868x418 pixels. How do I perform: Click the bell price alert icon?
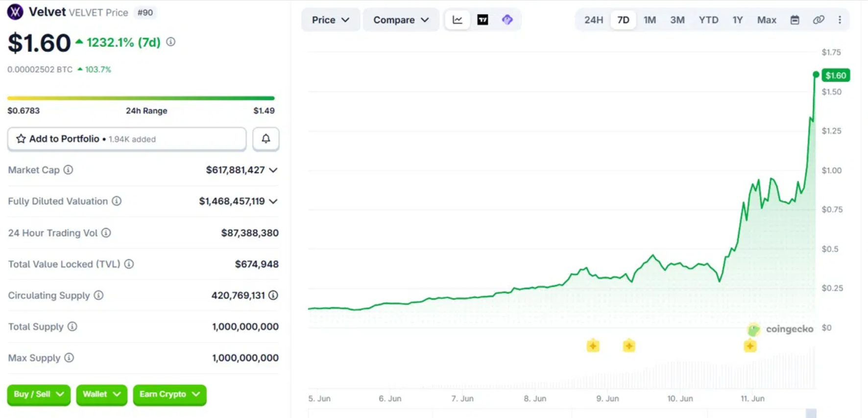click(x=266, y=139)
